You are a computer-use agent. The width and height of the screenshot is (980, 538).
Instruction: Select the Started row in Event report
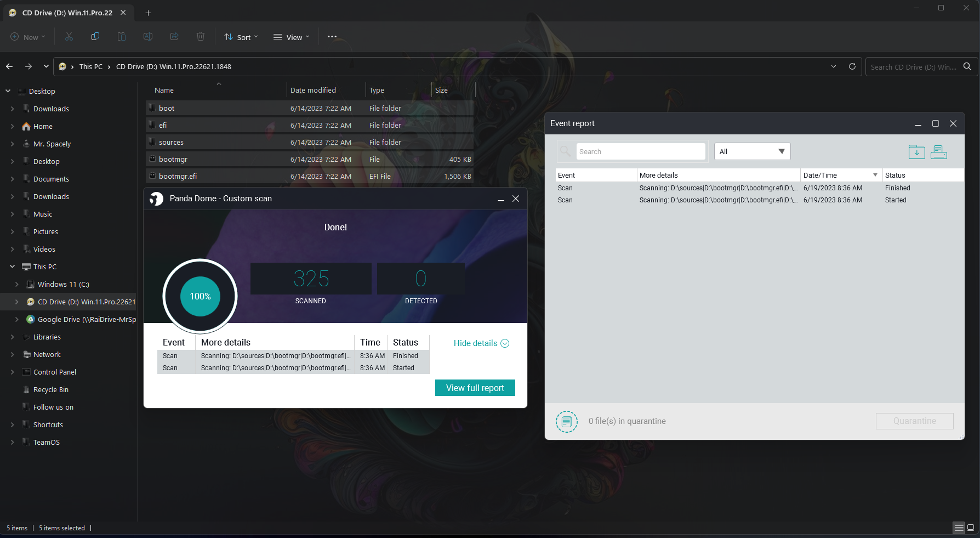760,200
